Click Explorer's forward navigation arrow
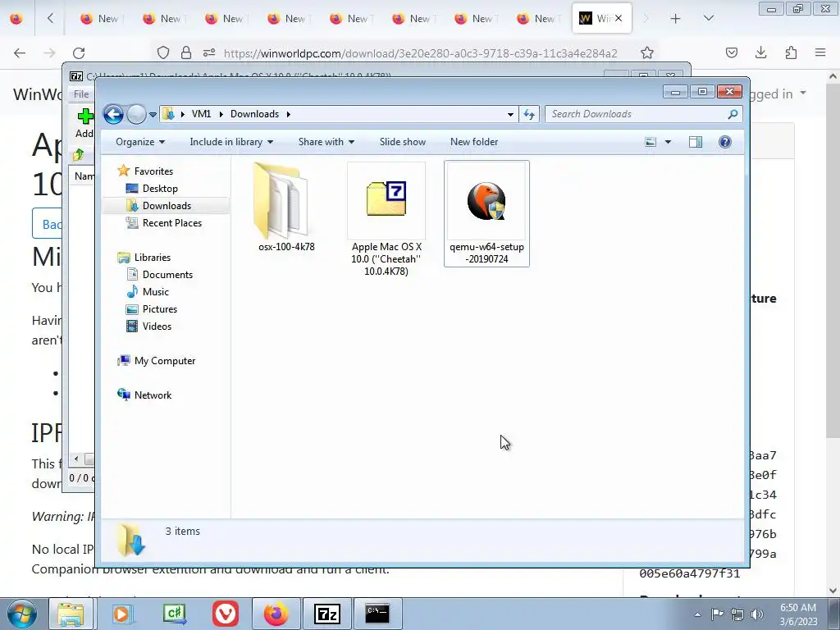This screenshot has height=630, width=840. 136,114
